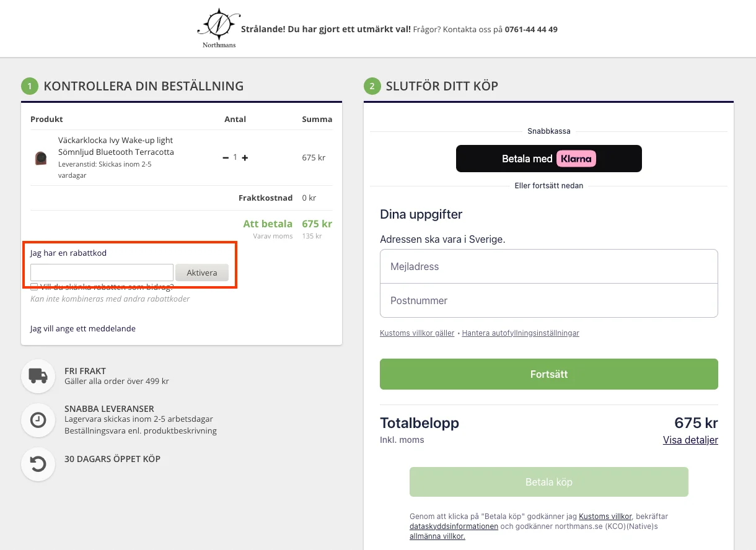This screenshot has height=550, width=756.
Task: Tick the donate discount checkbox
Action: pos(34,287)
